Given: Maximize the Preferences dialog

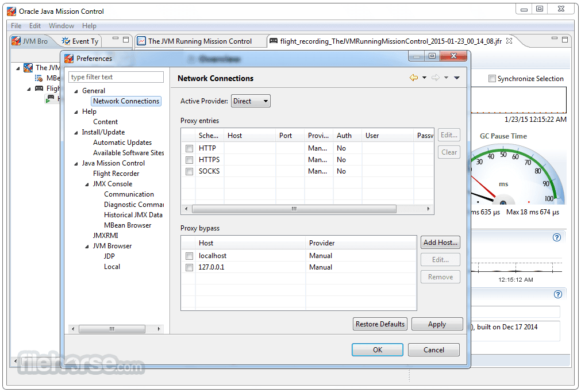Looking at the screenshot, I should (x=432, y=56).
